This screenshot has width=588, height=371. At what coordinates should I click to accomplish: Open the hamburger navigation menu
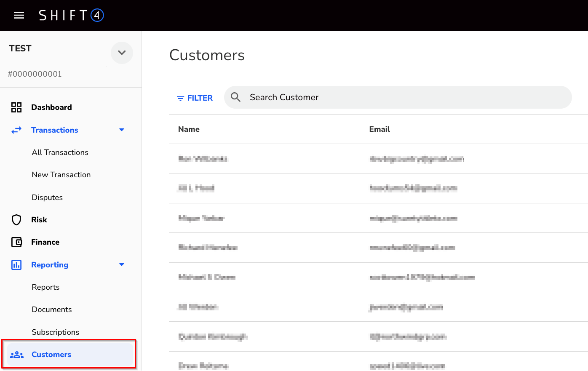coord(19,16)
